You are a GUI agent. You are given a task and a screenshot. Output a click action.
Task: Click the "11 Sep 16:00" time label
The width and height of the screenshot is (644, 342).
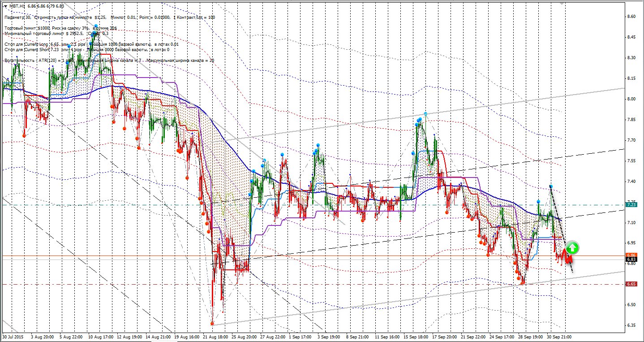pyautogui.click(x=387, y=336)
